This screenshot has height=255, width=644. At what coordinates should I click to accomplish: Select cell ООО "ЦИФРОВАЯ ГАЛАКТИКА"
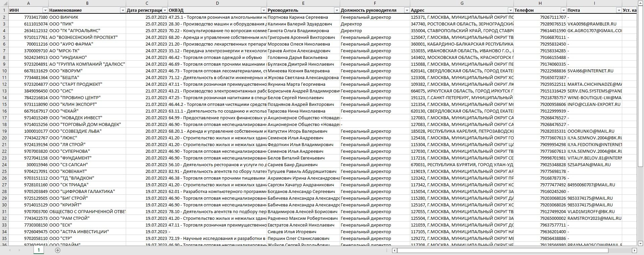(87, 191)
